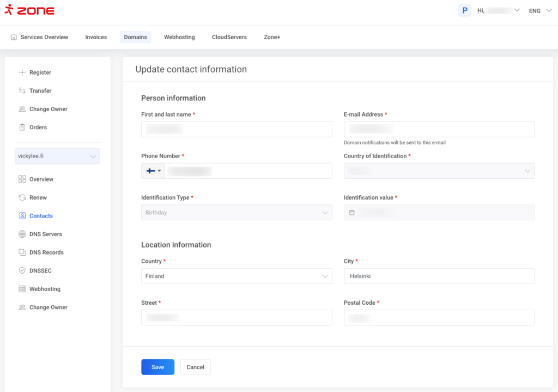This screenshot has height=392, width=558.
Task: Expand the vickylee.fi domain selector
Action: click(58, 156)
